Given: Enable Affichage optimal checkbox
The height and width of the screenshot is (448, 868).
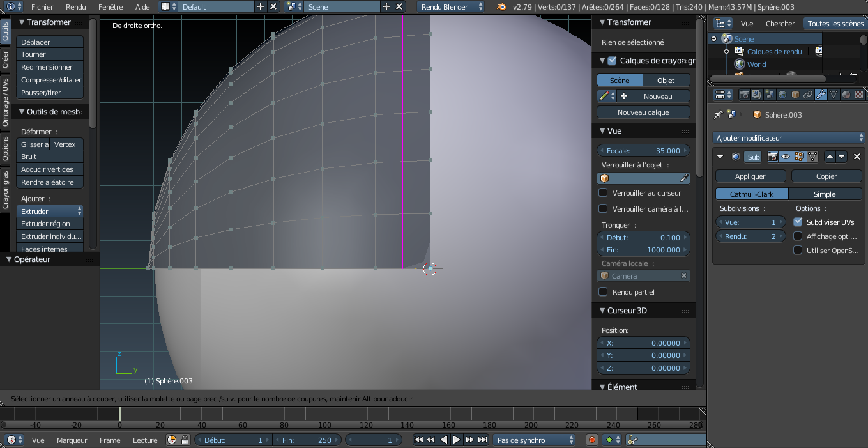Looking at the screenshot, I should click(798, 236).
